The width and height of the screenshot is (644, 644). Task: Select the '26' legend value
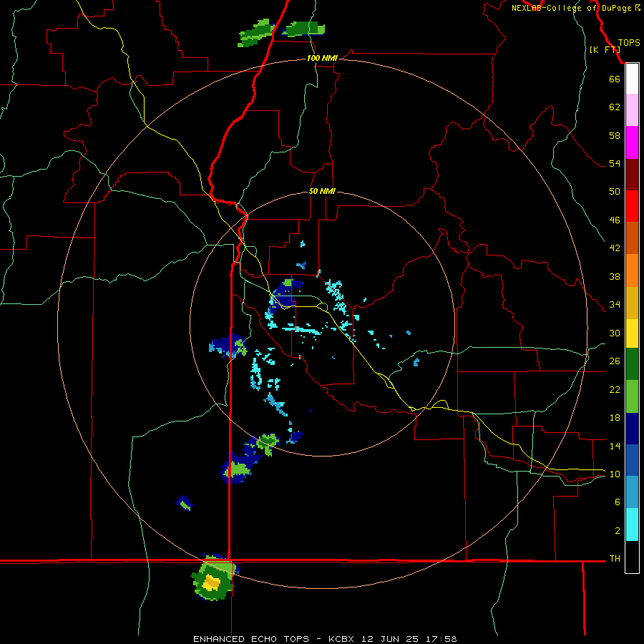615,361
